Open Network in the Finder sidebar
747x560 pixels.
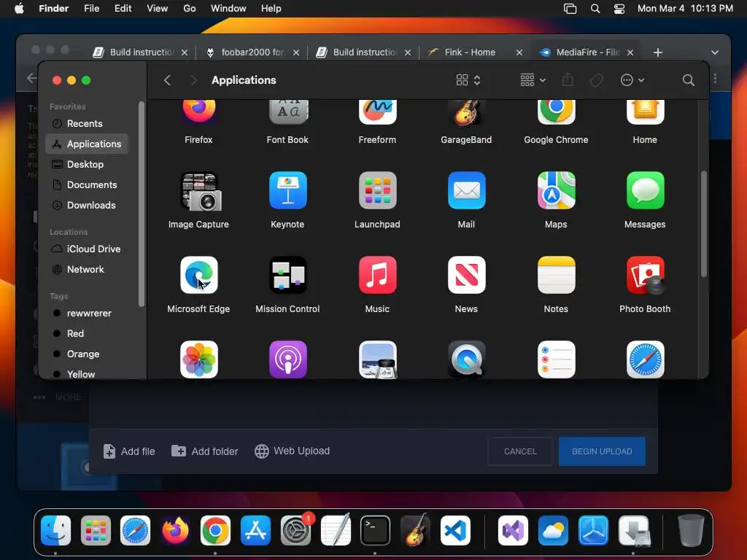click(87, 270)
